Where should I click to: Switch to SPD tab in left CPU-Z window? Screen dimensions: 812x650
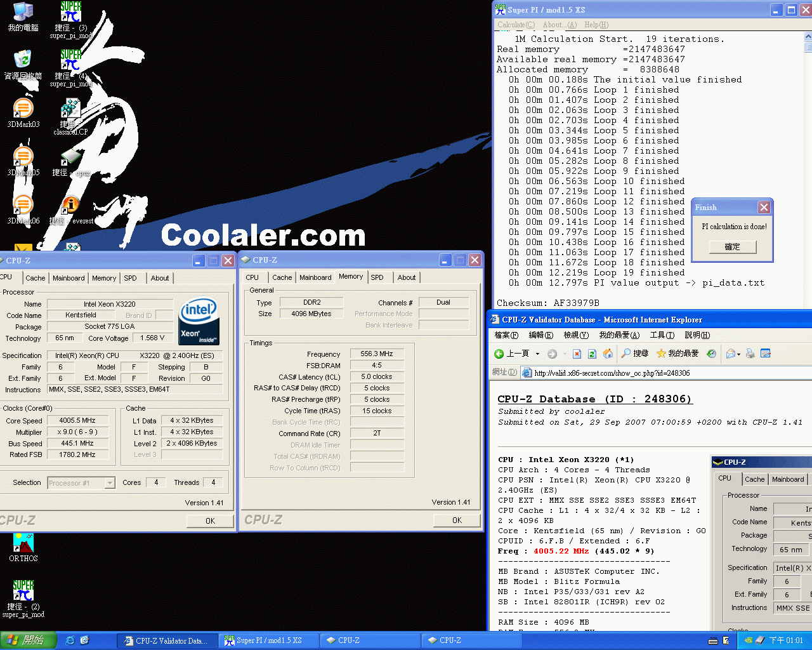coord(130,278)
